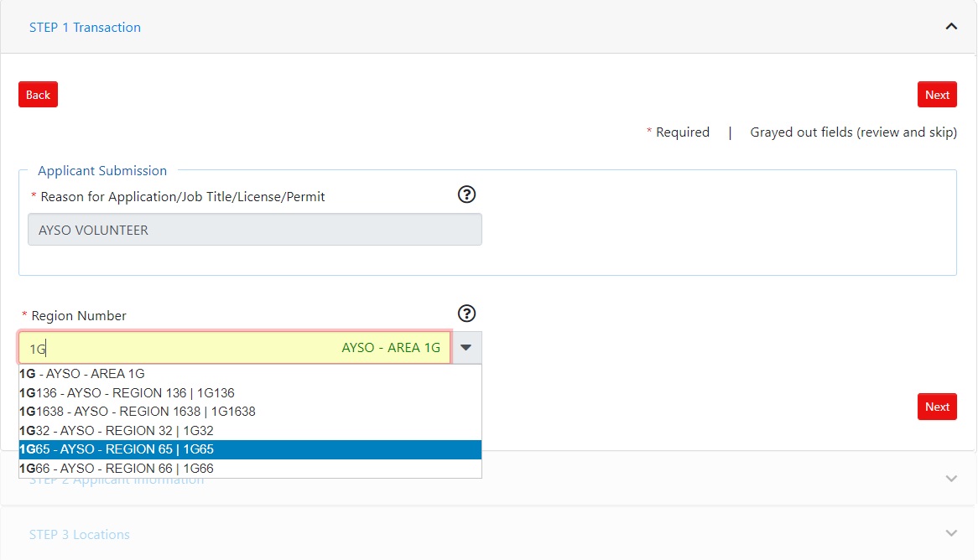
Task: Open the STEP 1 Transaction header link
Action: [85, 28]
